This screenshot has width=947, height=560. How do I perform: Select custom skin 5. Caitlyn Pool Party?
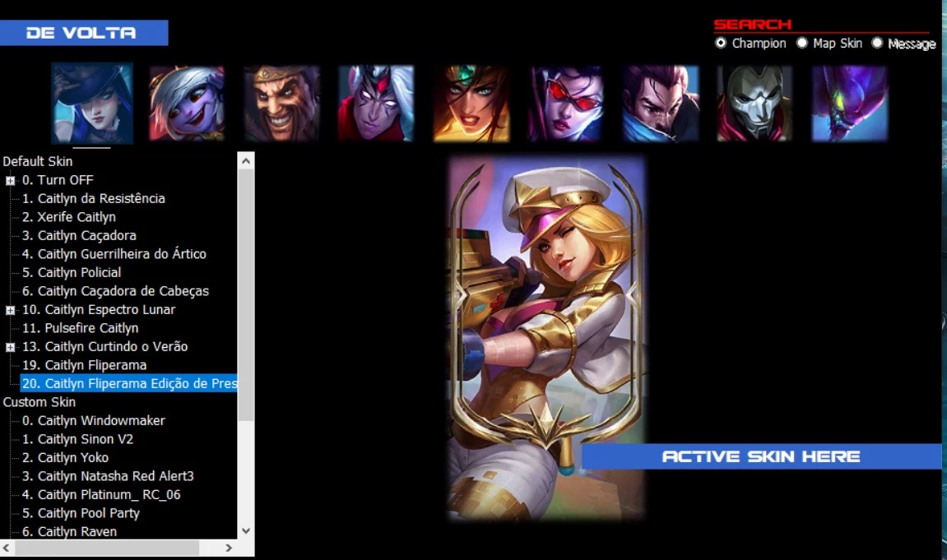pyautogui.click(x=81, y=513)
